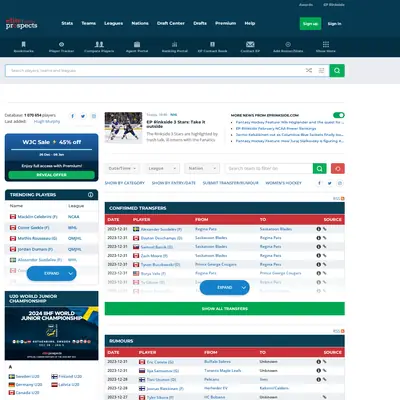400x400 pixels.
Task: Open the League filter dropdown
Action: (x=162, y=168)
